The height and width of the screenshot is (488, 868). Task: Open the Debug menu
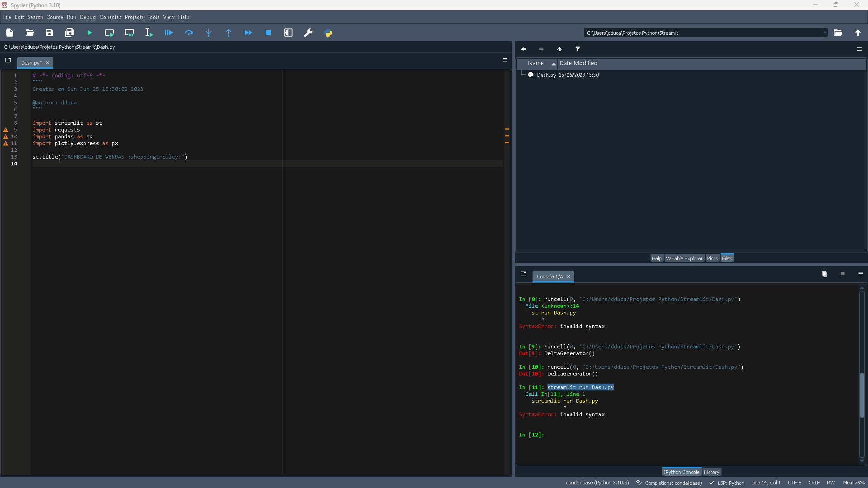point(88,17)
